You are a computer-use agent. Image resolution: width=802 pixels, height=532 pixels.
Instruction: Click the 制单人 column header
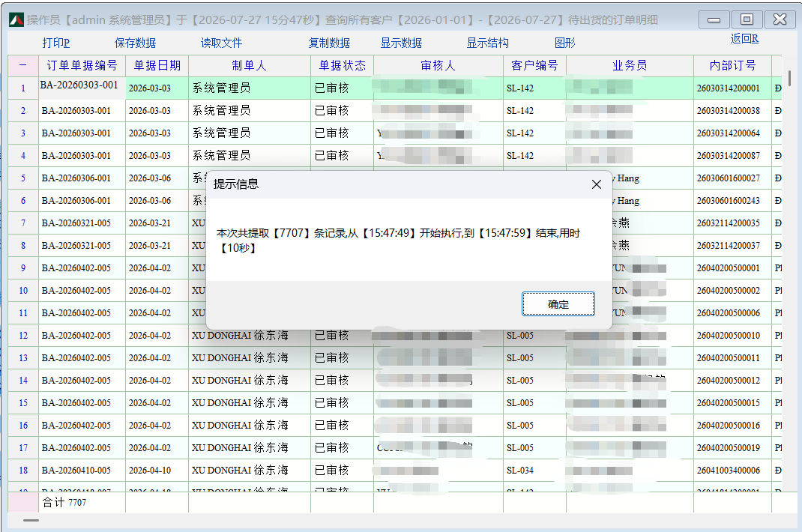[x=250, y=65]
